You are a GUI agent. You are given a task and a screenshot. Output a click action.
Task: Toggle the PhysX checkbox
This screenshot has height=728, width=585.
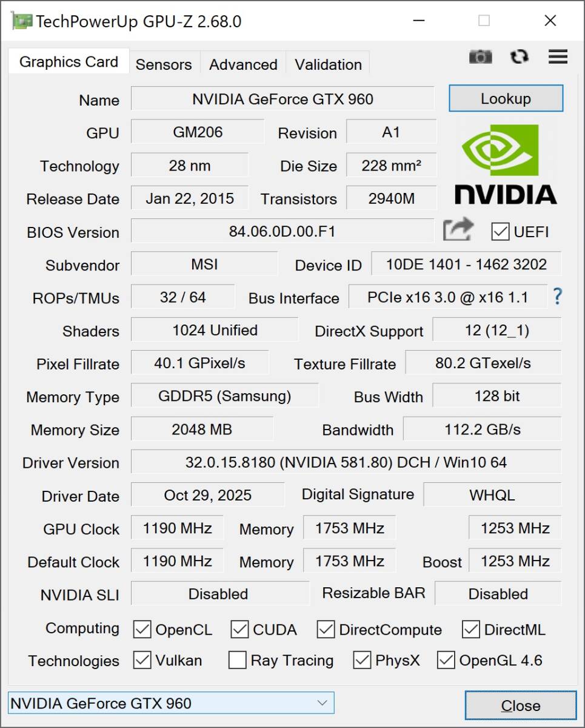(362, 660)
